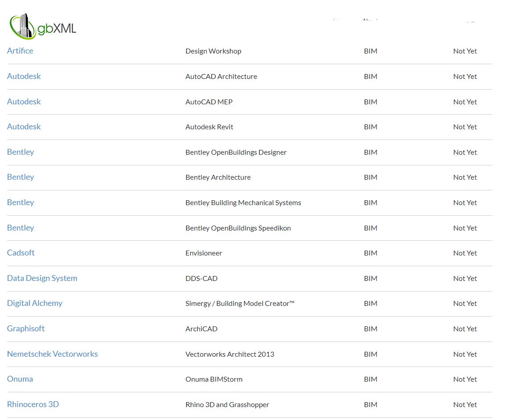Select the DDS-CAD product text
This screenshot has width=532, height=420.
(x=202, y=279)
